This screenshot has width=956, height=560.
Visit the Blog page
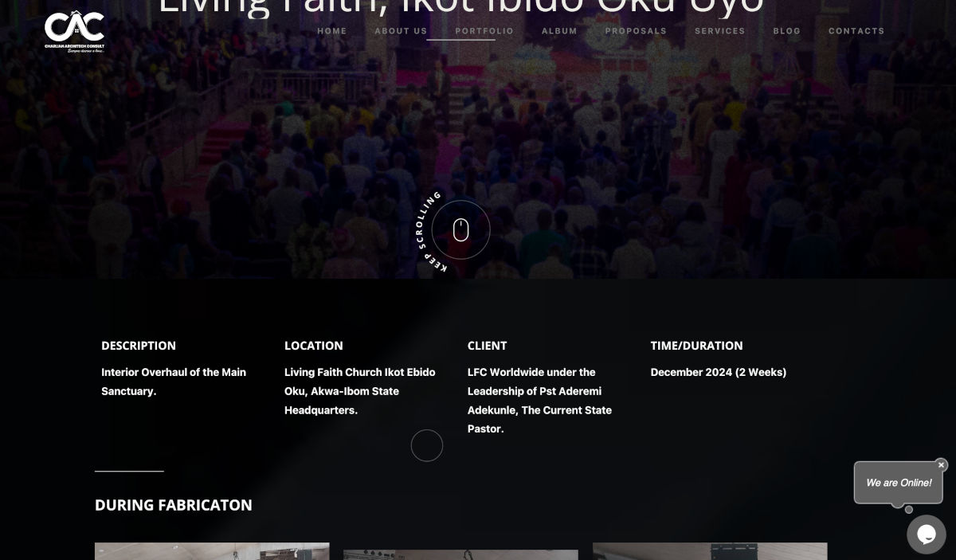[787, 31]
